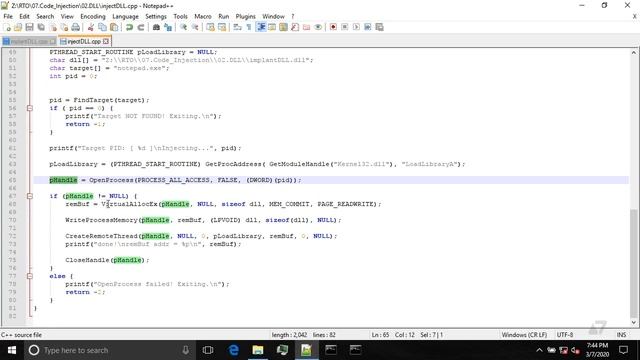Open File Explorer from the taskbar
This screenshot has height=360, width=640.
(x=258, y=350)
